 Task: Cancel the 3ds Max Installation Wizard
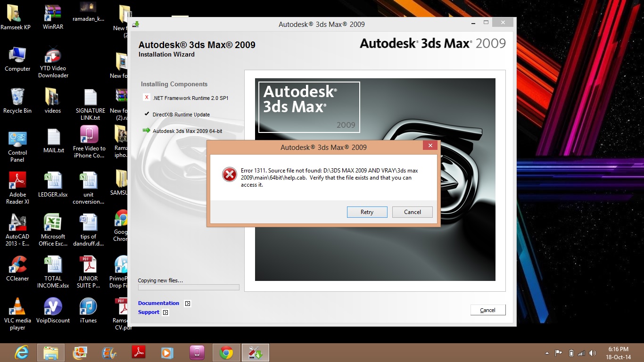click(487, 310)
